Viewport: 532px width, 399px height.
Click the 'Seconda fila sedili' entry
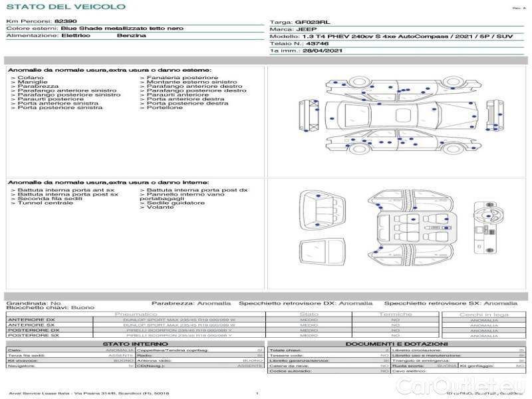(x=51, y=198)
